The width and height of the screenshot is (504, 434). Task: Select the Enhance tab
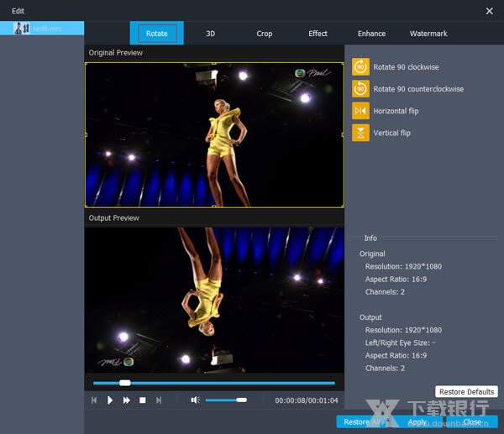[x=371, y=34]
